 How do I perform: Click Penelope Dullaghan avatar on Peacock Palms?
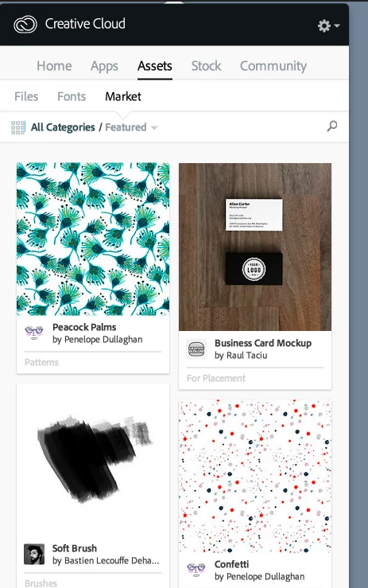click(x=33, y=333)
